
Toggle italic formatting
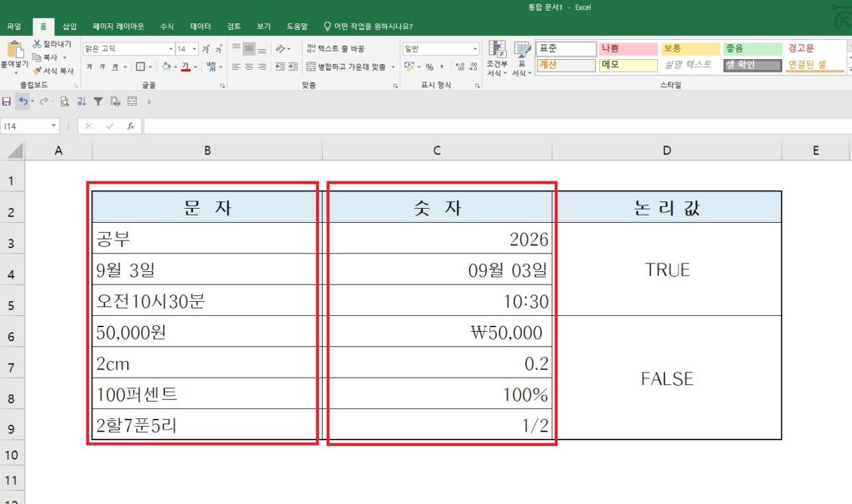102,67
